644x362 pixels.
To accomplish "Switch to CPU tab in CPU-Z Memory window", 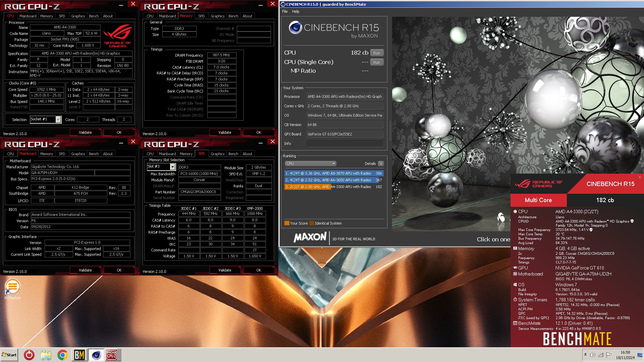I will coord(150,16).
